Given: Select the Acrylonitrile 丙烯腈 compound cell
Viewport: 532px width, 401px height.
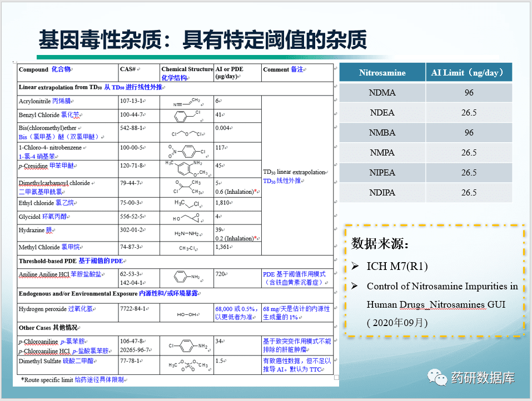Looking at the screenshot, I should (x=67, y=102).
